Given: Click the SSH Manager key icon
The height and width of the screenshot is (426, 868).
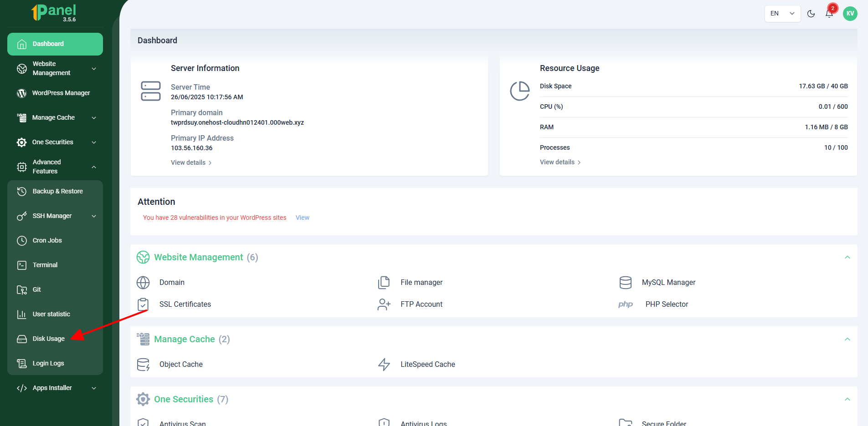Looking at the screenshot, I should point(22,216).
